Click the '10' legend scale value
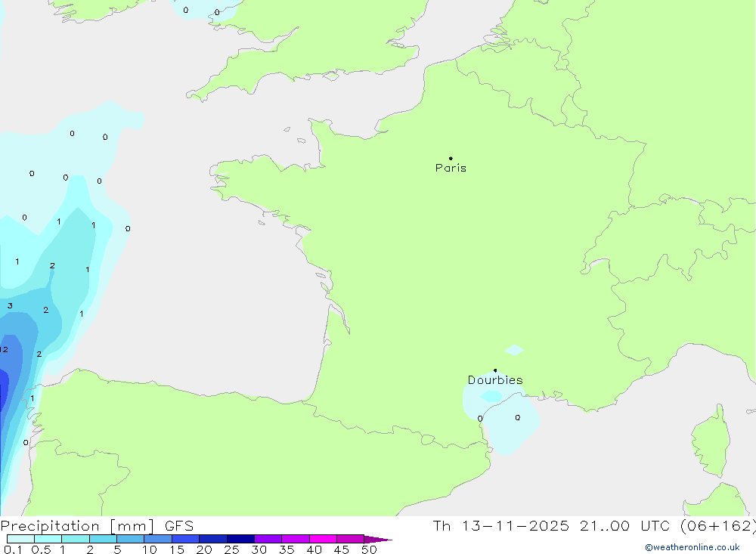The image size is (756, 554). pos(150,549)
